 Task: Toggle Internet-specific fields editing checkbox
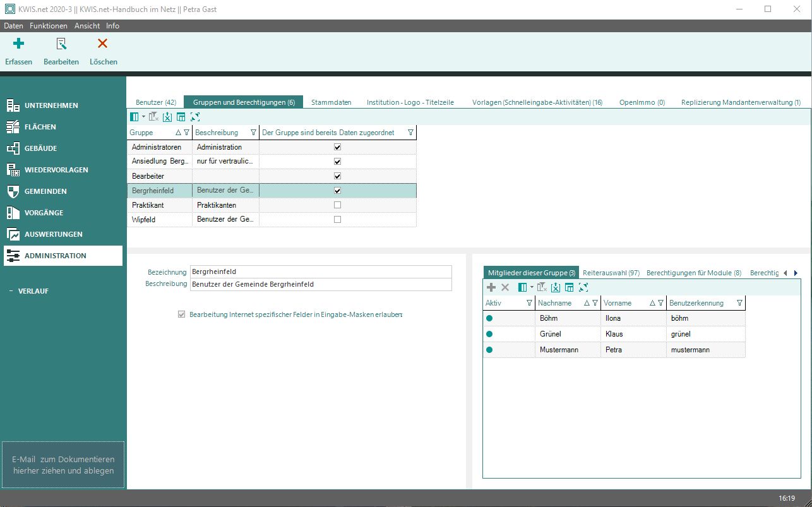[x=182, y=314]
